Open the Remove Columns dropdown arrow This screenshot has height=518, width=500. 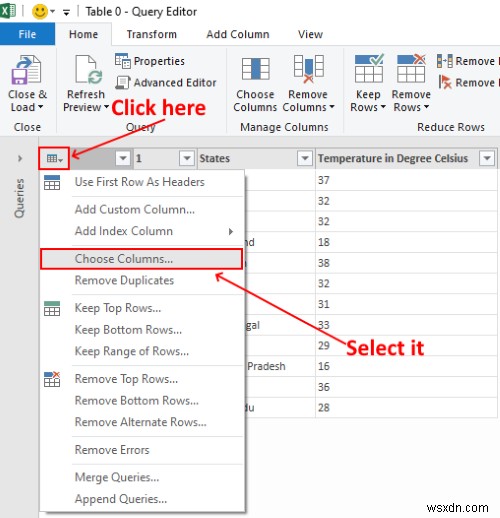pos(332,107)
